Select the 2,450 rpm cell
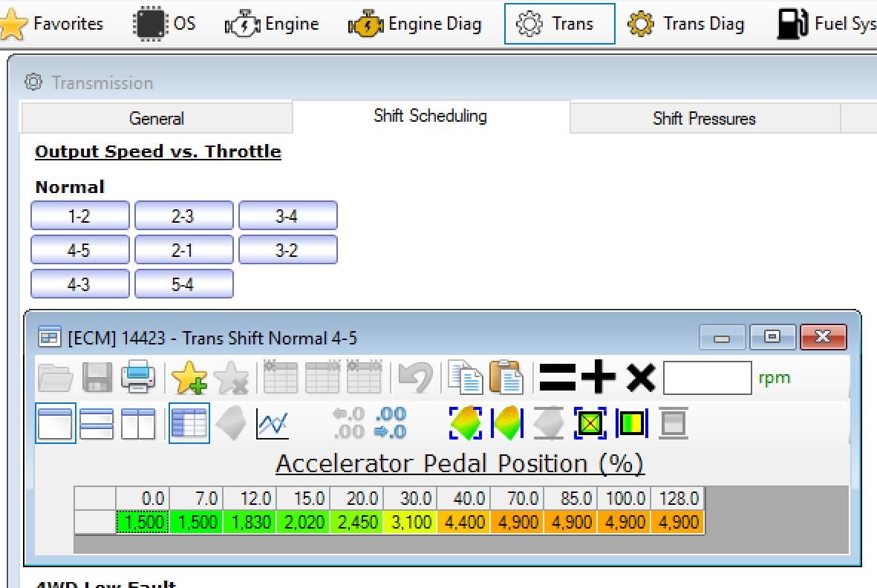 pyautogui.click(x=357, y=522)
